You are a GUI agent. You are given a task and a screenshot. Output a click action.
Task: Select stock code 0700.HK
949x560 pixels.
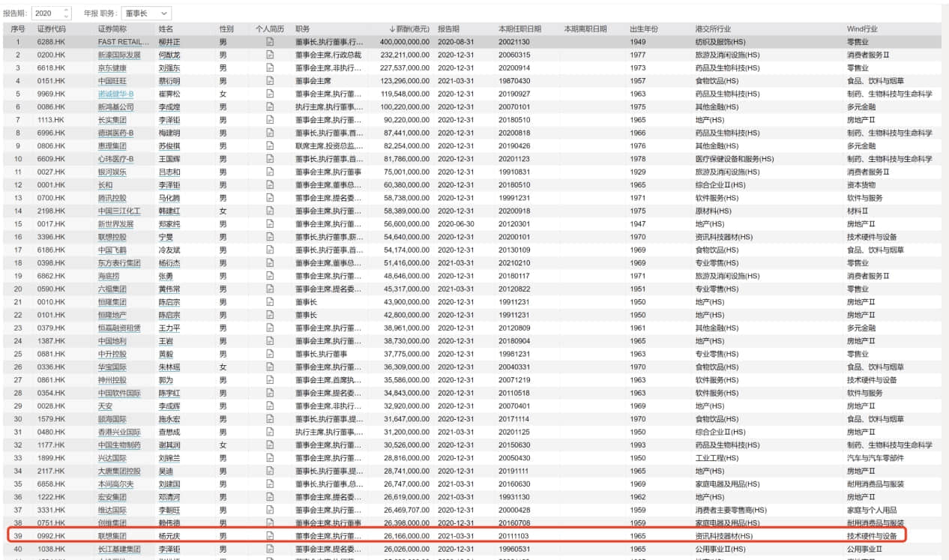click(51, 198)
